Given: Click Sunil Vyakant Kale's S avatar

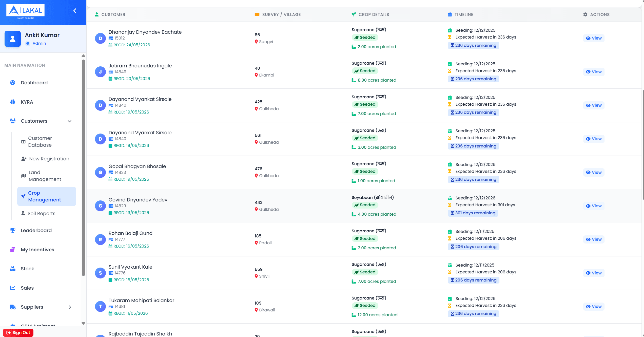Looking at the screenshot, I should click(x=100, y=273).
